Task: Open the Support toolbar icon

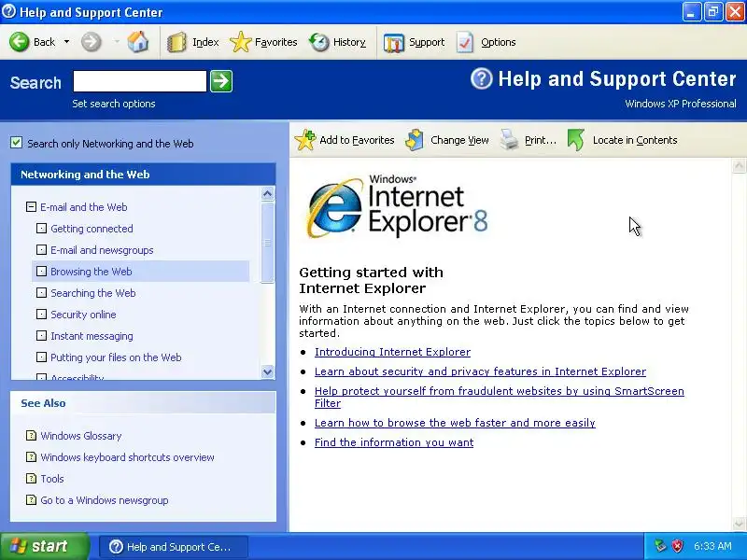Action: [x=393, y=42]
